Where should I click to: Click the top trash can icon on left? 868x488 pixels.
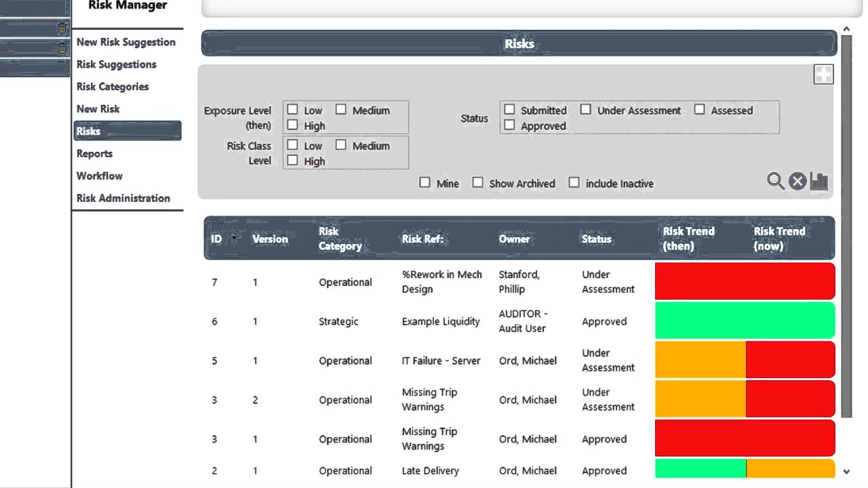[x=62, y=28]
